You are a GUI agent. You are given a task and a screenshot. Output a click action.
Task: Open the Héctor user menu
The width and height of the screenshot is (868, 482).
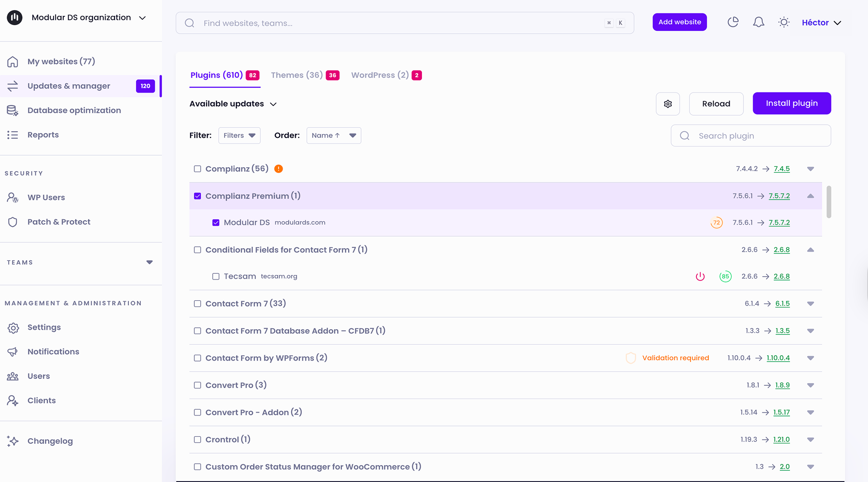pos(821,23)
